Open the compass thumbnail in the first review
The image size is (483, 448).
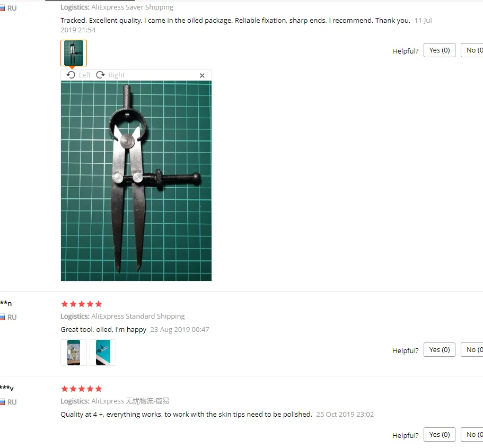[74, 53]
